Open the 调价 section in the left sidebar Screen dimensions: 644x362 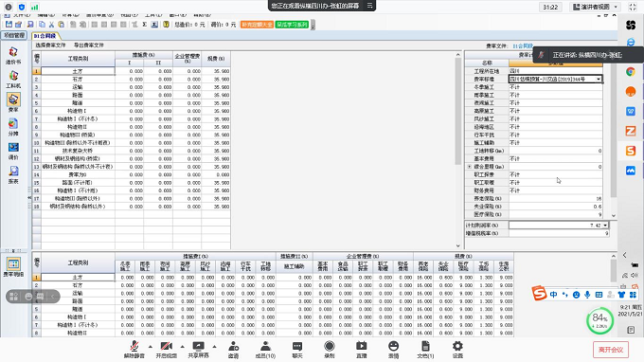tap(13, 152)
